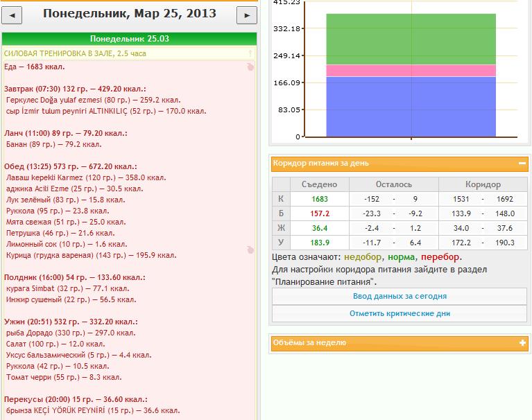Click the 'К' row label in table

click(x=281, y=199)
